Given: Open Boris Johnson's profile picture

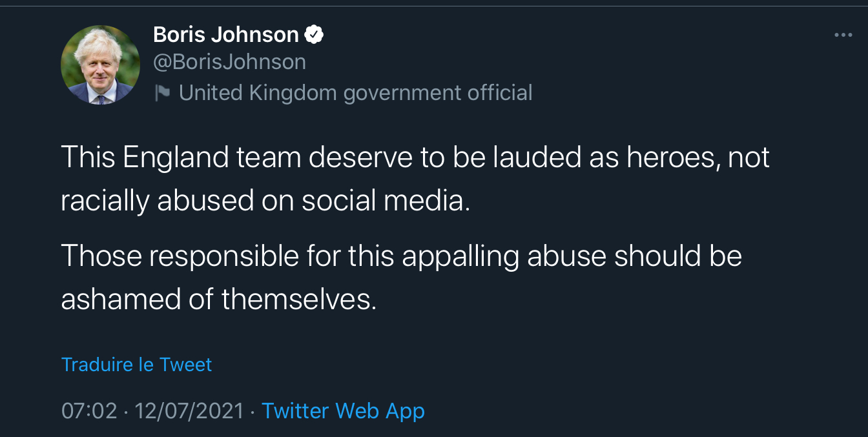Looking at the screenshot, I should tap(100, 65).
